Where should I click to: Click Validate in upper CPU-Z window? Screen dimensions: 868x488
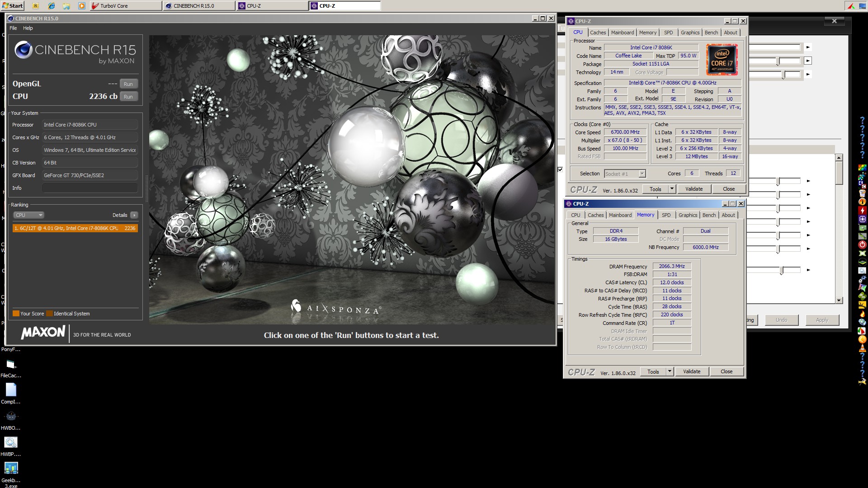point(694,189)
